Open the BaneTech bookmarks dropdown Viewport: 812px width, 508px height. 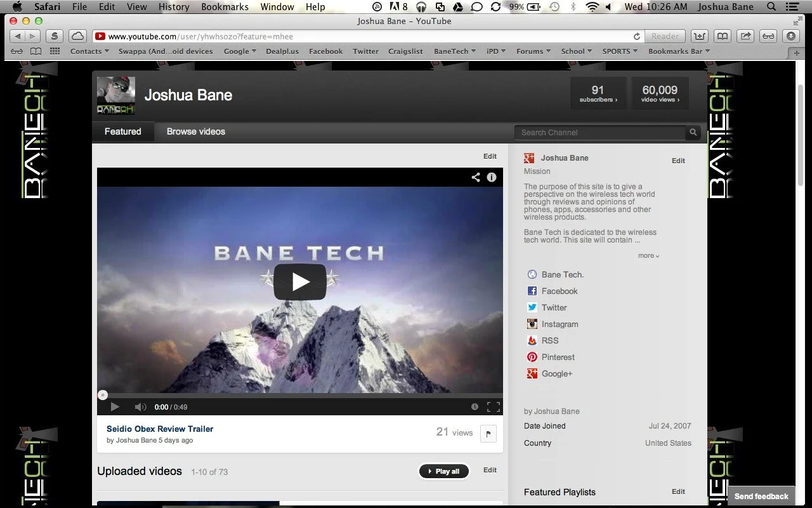pos(454,51)
